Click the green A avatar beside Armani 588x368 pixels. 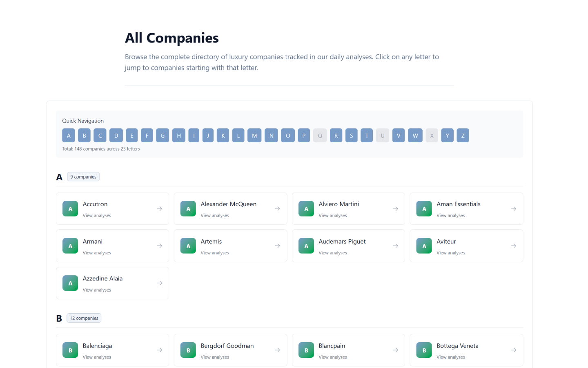coord(70,246)
